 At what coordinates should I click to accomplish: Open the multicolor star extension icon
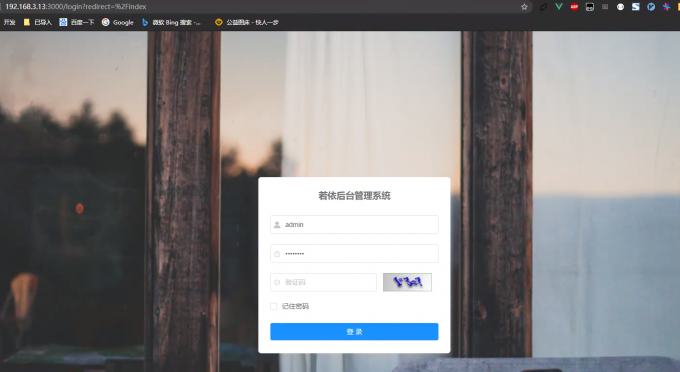point(666,7)
